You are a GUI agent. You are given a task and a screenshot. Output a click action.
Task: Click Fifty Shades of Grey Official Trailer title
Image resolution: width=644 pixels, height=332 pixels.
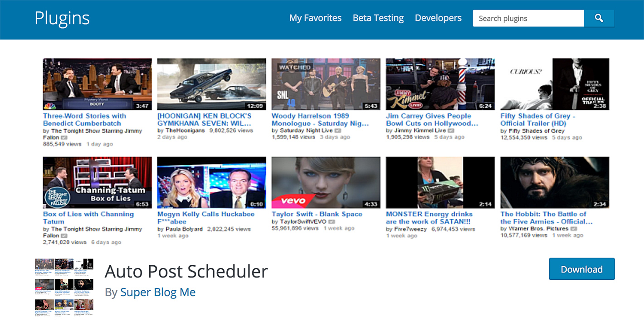538,119
